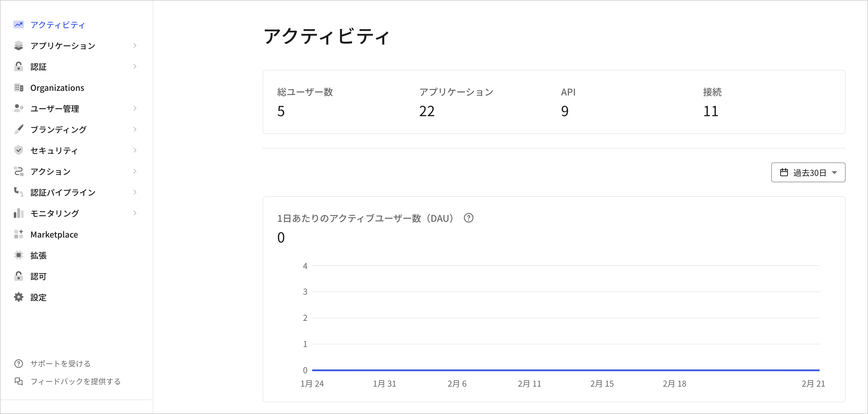Open ブランディング via the brush icon
The image size is (868, 414).
coord(19,129)
